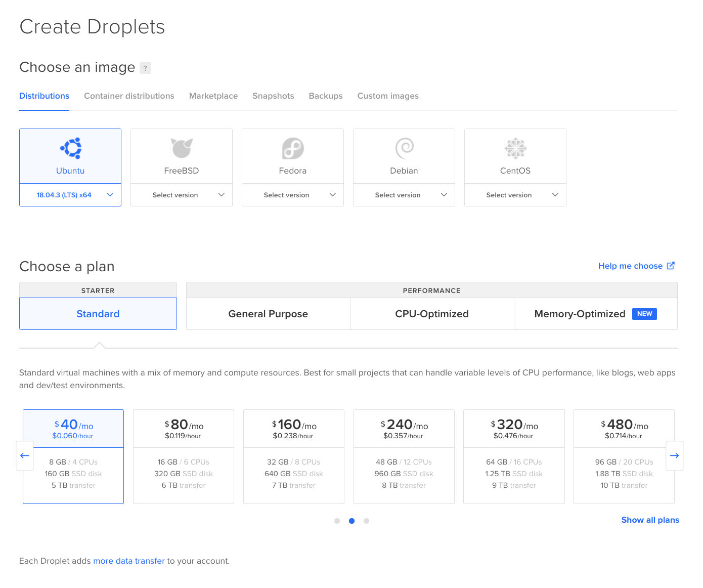The height and width of the screenshot is (588, 703).
Task: Click the right arrow to see larger plans
Action: click(674, 455)
